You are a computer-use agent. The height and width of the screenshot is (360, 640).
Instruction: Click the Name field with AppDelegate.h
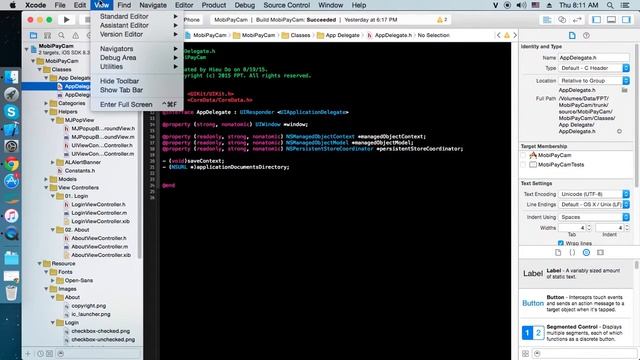(594, 58)
